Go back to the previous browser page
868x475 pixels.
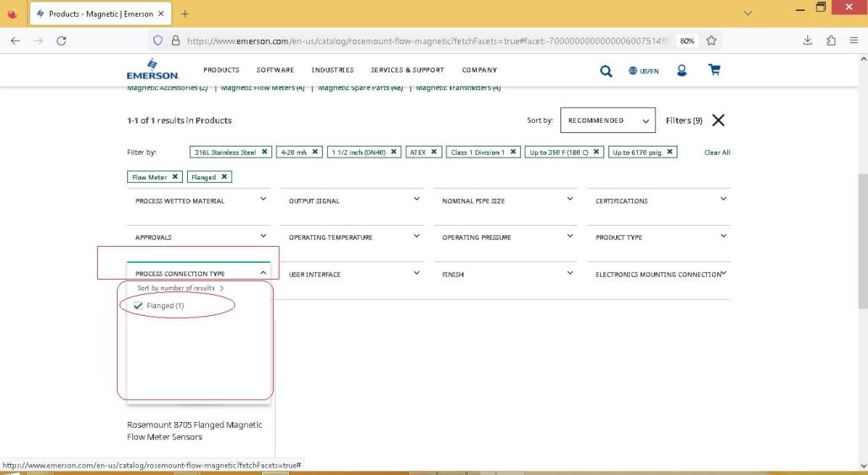15,40
